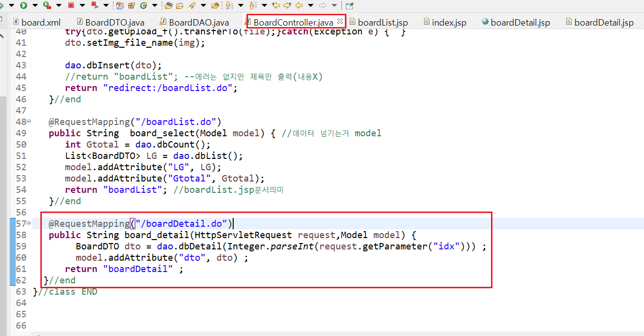
Task: Expand the New Java Class dropdown arrow
Action: click(x=154, y=5)
